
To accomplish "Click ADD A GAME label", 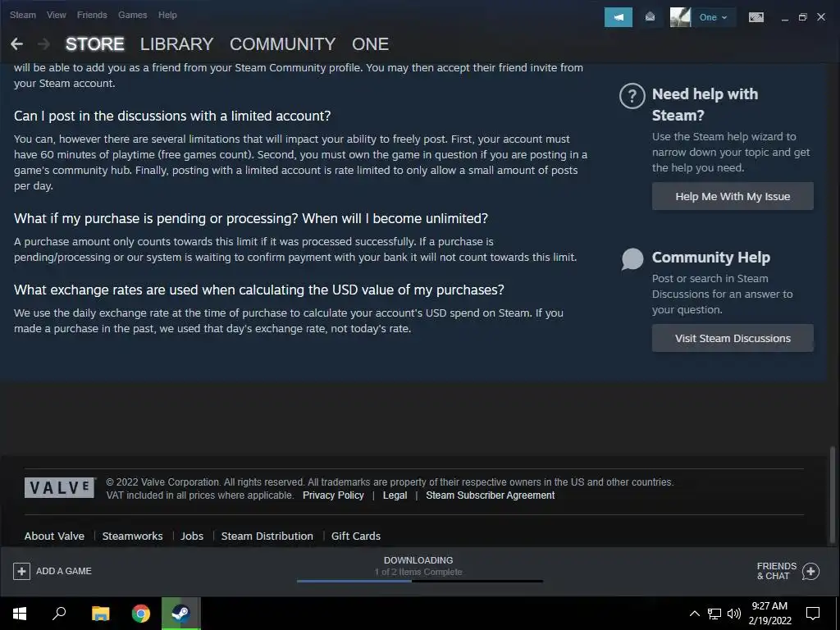I will 64,571.
